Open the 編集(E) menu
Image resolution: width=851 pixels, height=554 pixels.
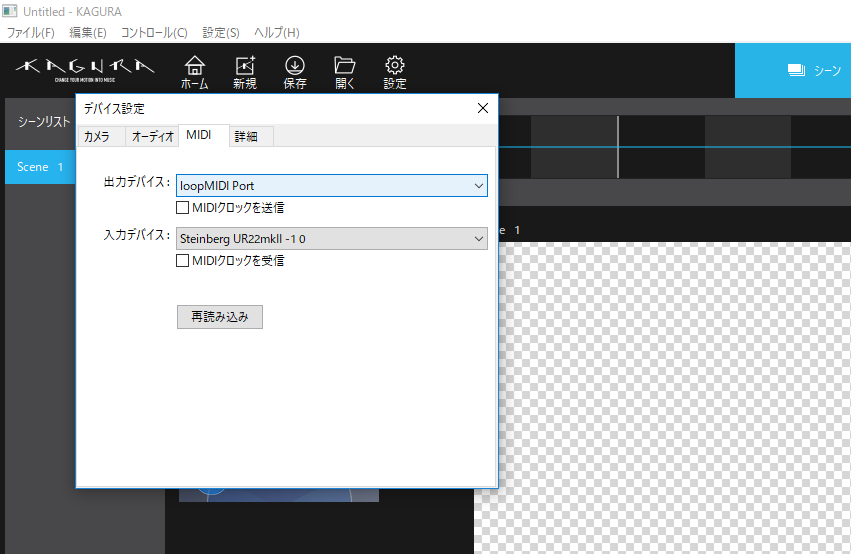[x=88, y=33]
